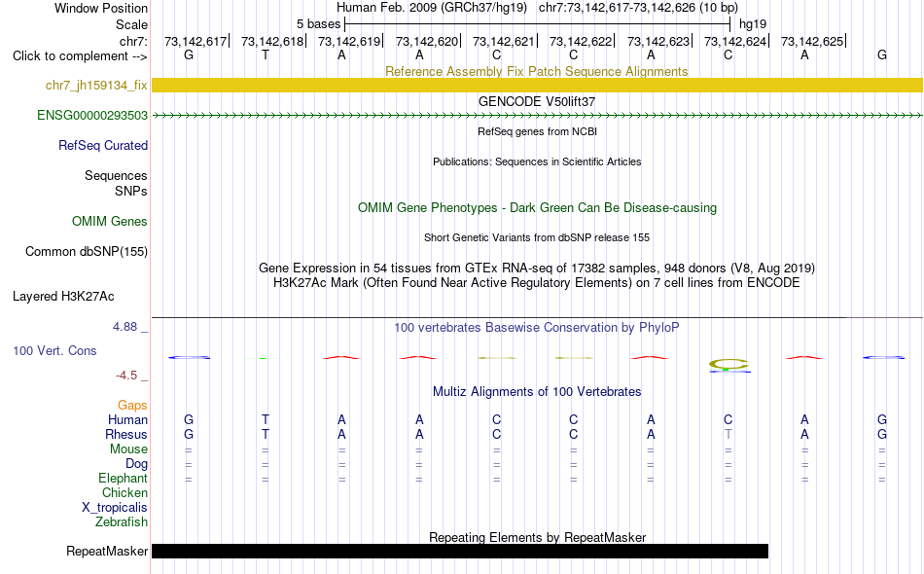Image resolution: width=924 pixels, height=574 pixels.
Task: Click the T base in the Human row
Action: [x=266, y=419]
